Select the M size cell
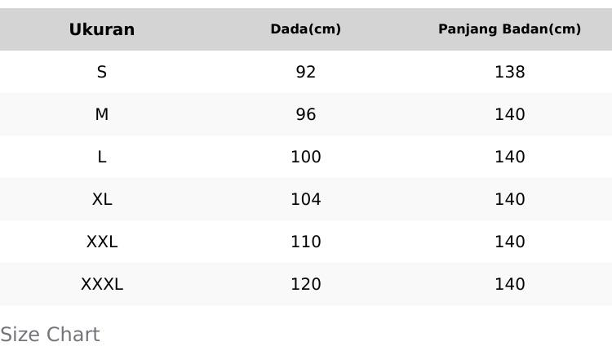The height and width of the screenshot is (364, 612). (x=102, y=114)
